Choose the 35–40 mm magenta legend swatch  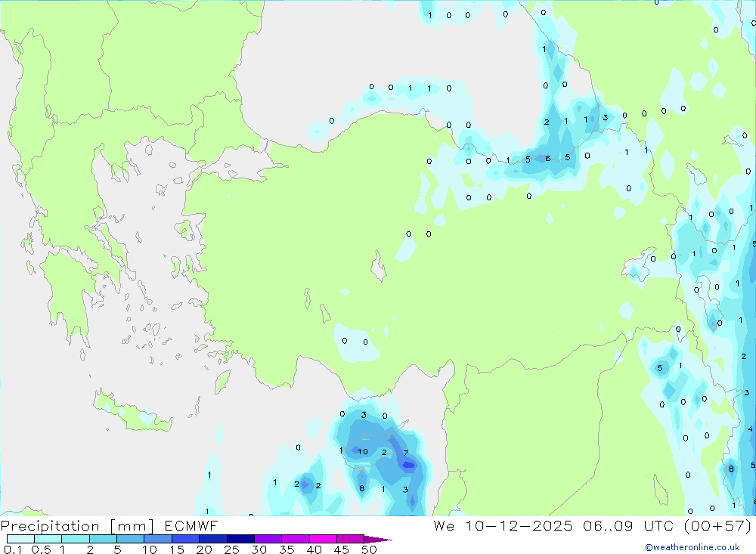tap(296, 539)
